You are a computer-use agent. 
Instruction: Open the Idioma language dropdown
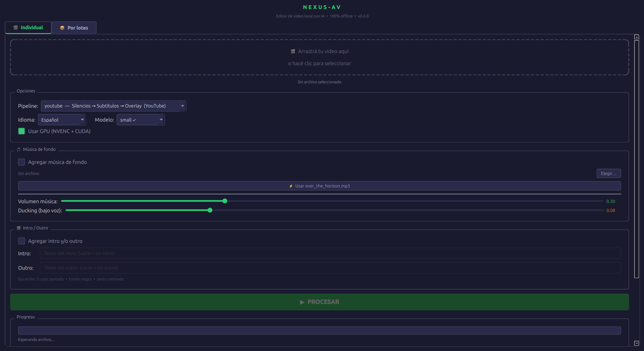62,120
